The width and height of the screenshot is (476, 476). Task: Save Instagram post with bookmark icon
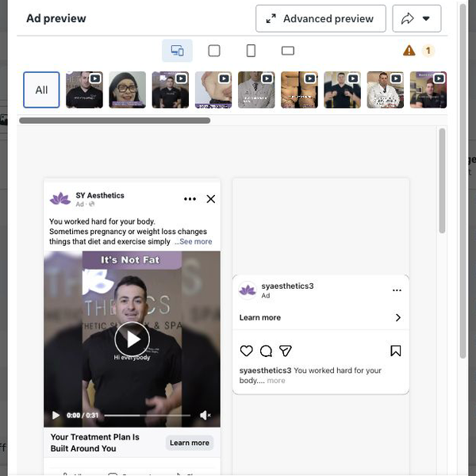(x=396, y=351)
